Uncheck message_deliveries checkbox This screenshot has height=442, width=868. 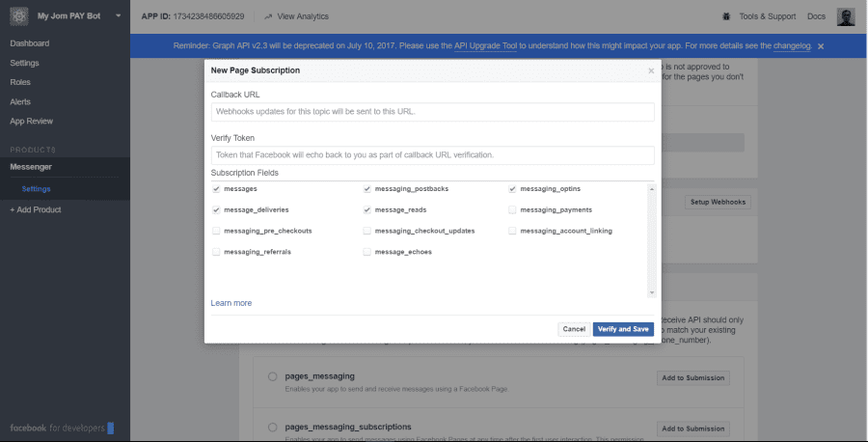click(216, 210)
